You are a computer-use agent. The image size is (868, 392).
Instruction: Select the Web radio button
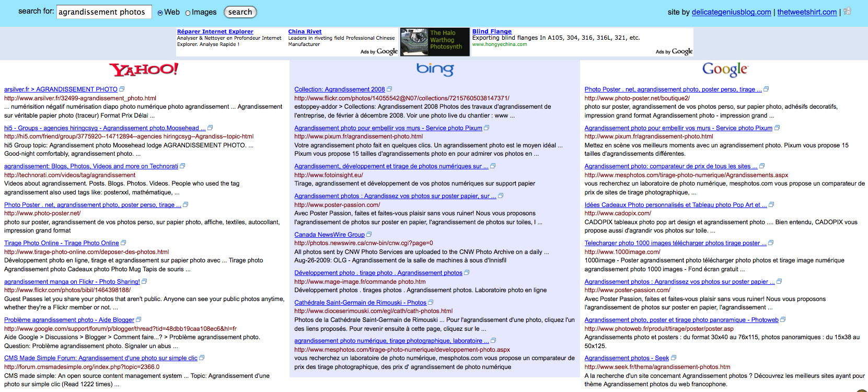click(160, 13)
